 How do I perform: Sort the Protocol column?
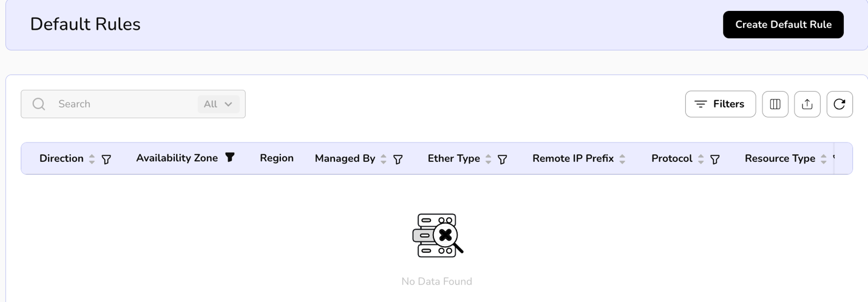[700, 159]
